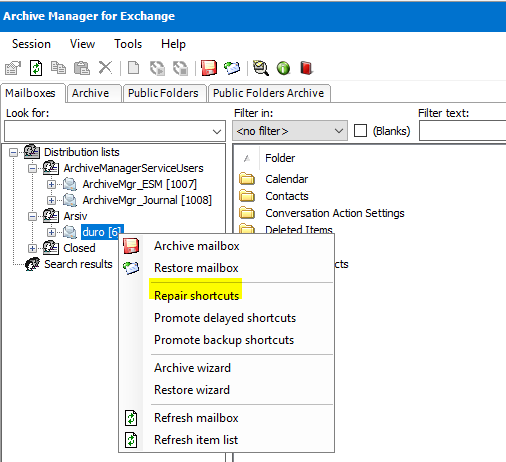Choose Promote delayed shortcuts
The width and height of the screenshot is (506, 462).
tap(226, 318)
